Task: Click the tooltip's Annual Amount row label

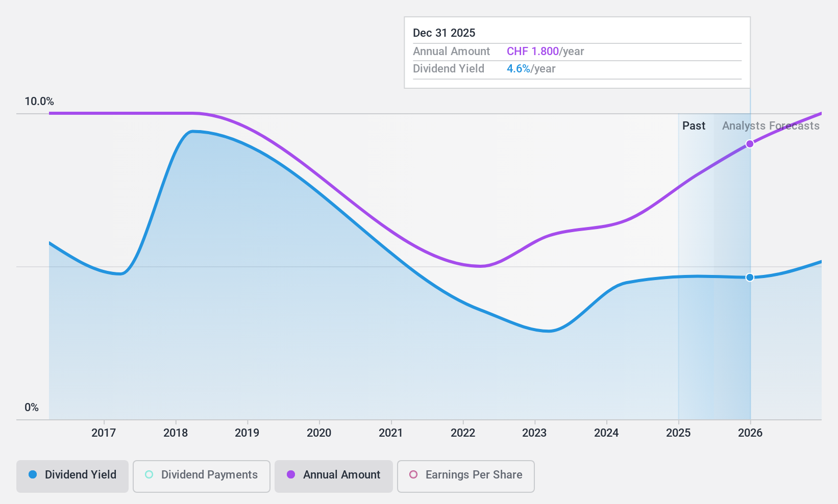Action: [451, 51]
